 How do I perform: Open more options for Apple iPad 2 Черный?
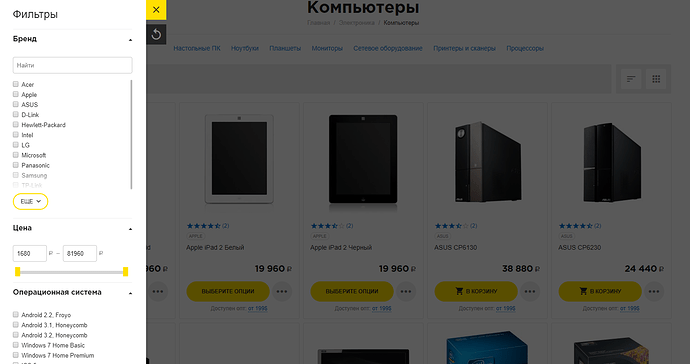[406, 291]
